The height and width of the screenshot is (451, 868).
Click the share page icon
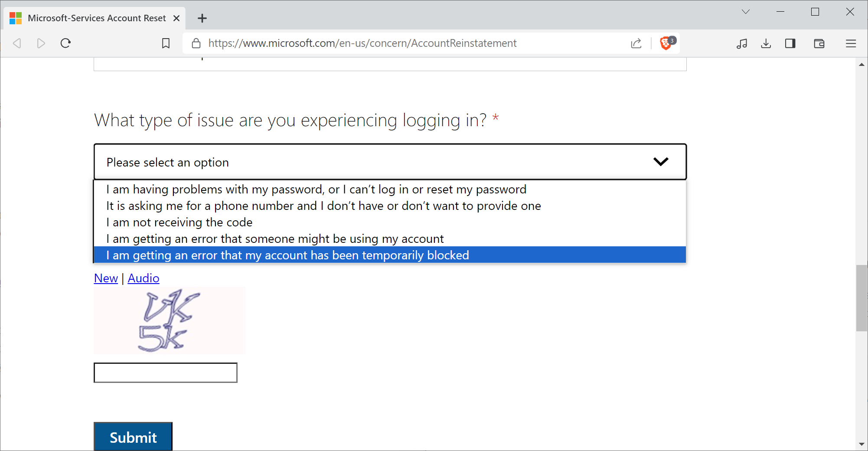pos(636,43)
